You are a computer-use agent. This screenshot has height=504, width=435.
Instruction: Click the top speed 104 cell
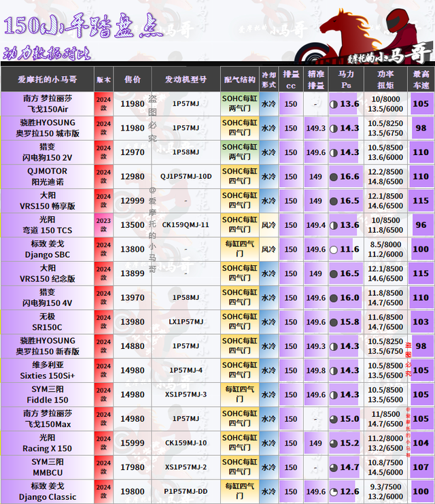coord(421,443)
